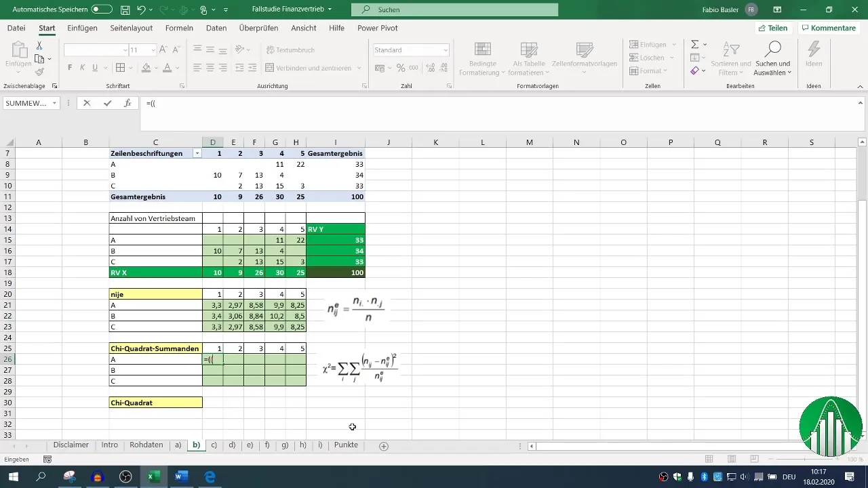Open the Power Pivot tab
Viewport: 868px width, 488px height.
(x=378, y=28)
